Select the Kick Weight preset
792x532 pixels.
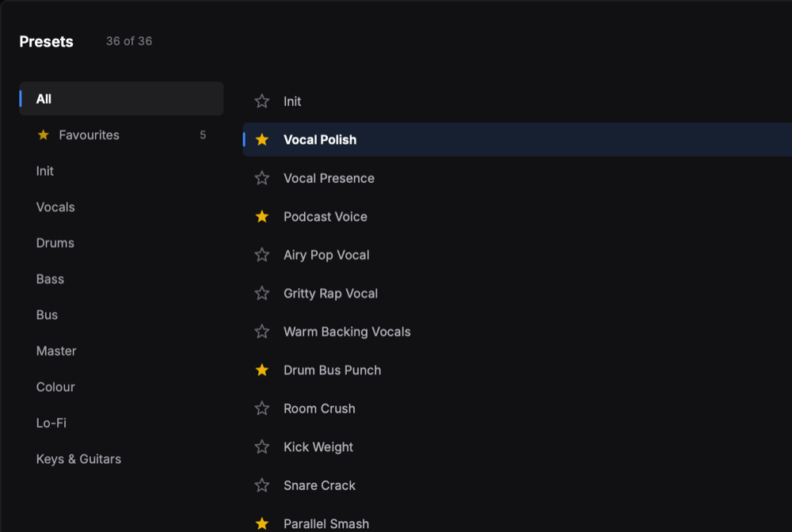pos(517,446)
